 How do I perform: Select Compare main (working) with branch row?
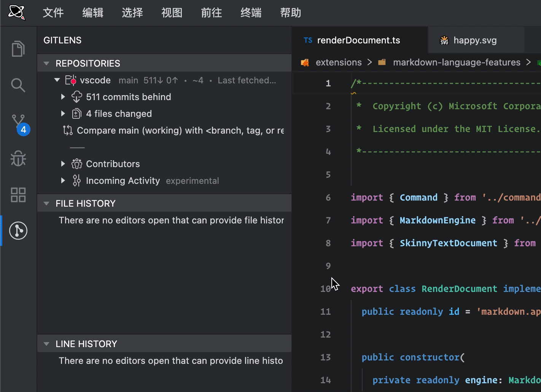tap(164, 131)
